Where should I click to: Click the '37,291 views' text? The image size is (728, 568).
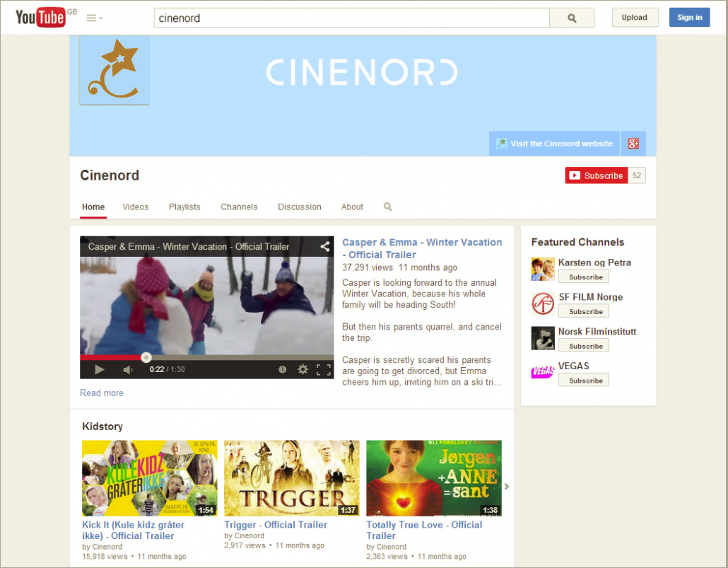[x=368, y=267]
